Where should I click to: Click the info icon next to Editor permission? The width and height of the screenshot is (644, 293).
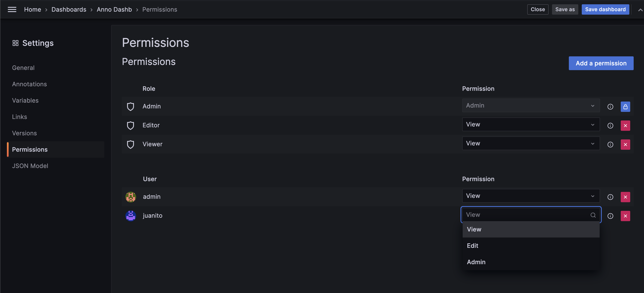(x=610, y=125)
